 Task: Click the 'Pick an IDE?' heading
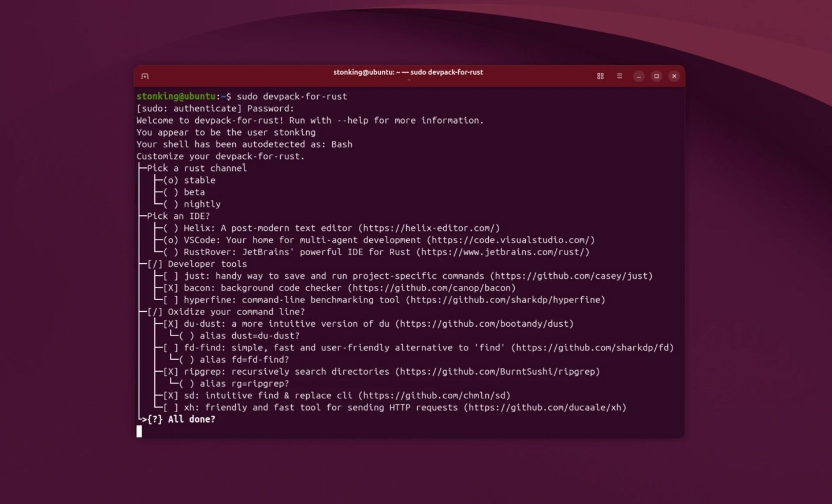[179, 216]
